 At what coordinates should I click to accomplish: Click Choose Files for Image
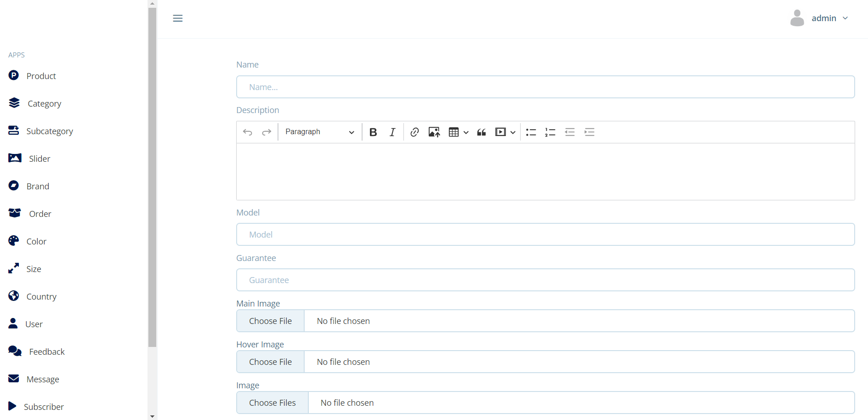pos(272,403)
